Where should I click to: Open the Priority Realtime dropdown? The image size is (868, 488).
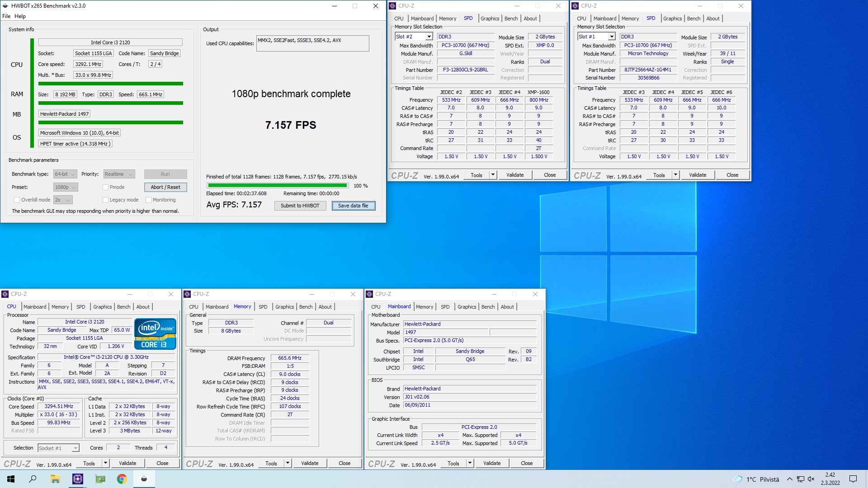(119, 174)
